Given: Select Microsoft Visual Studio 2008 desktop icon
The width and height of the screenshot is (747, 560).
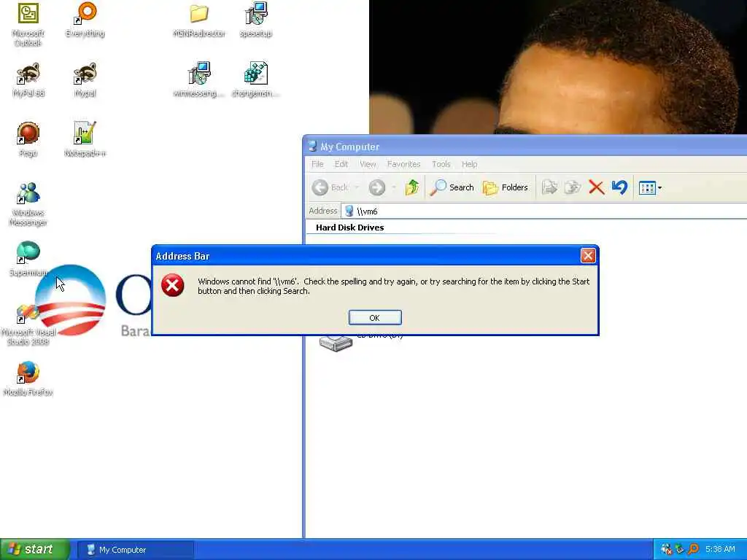Looking at the screenshot, I should click(x=28, y=324).
